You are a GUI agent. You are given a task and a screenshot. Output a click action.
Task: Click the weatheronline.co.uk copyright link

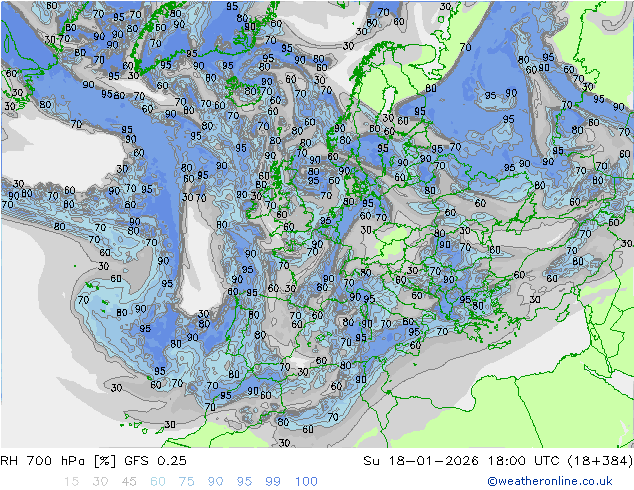pos(549,481)
